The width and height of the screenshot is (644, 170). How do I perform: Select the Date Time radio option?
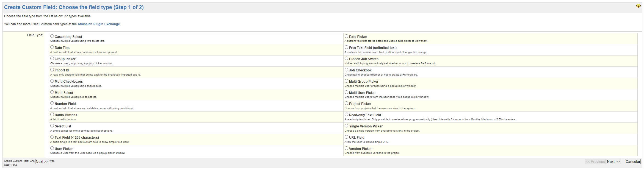pyautogui.click(x=52, y=47)
